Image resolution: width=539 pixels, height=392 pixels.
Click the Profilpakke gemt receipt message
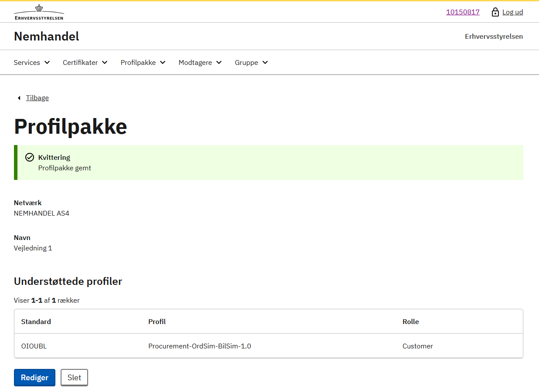65,168
